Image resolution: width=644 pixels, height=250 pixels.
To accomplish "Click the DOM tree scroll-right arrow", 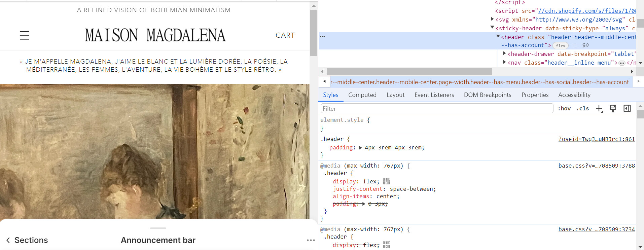I will 632,71.
